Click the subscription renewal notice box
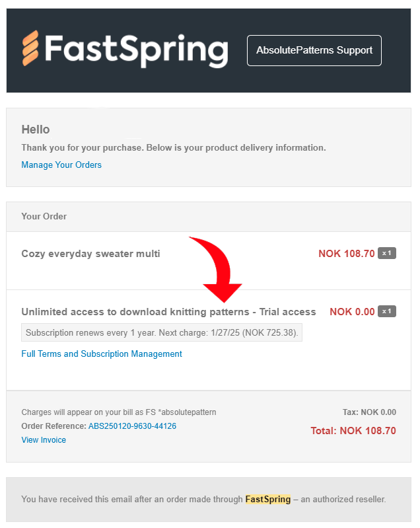 pos(162,332)
